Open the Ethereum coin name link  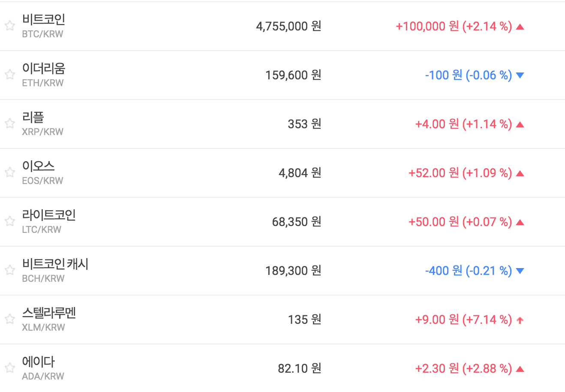[44, 68]
